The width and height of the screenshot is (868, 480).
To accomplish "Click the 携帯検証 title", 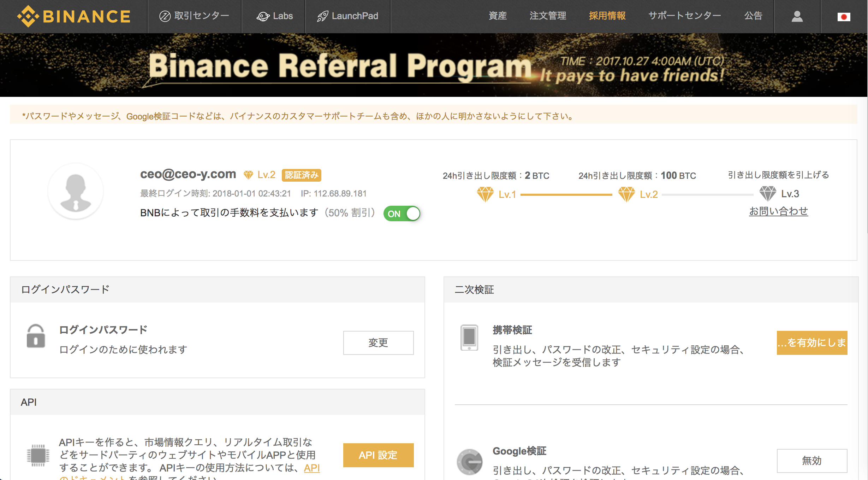I will [x=512, y=330].
